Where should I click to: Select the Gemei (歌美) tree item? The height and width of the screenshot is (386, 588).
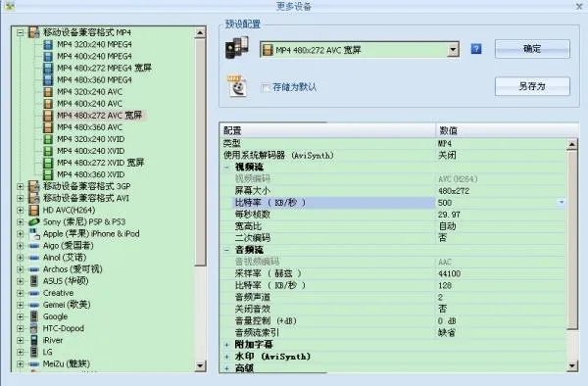point(67,305)
